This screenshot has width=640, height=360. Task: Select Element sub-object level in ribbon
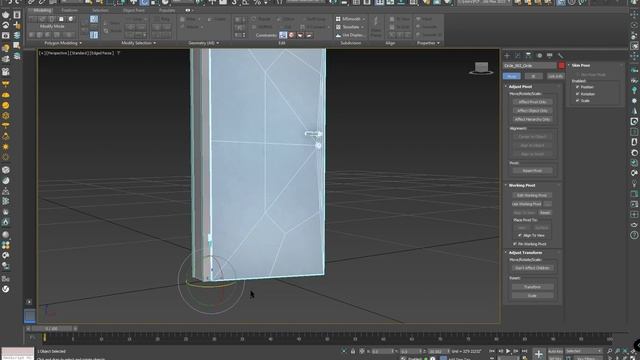[x=71, y=19]
